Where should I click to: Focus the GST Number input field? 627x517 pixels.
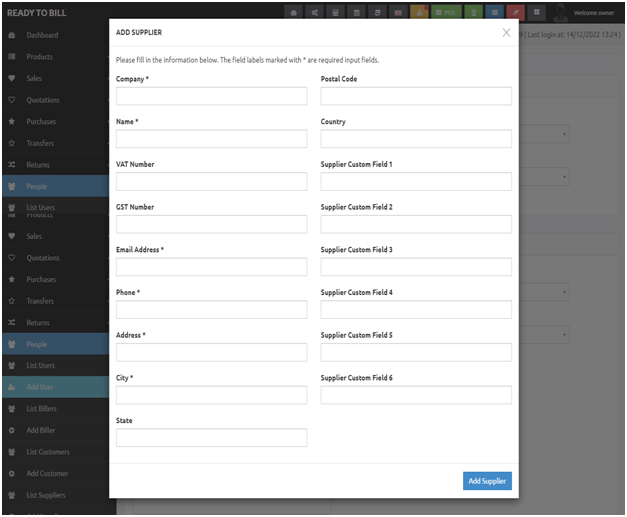pyautogui.click(x=212, y=224)
